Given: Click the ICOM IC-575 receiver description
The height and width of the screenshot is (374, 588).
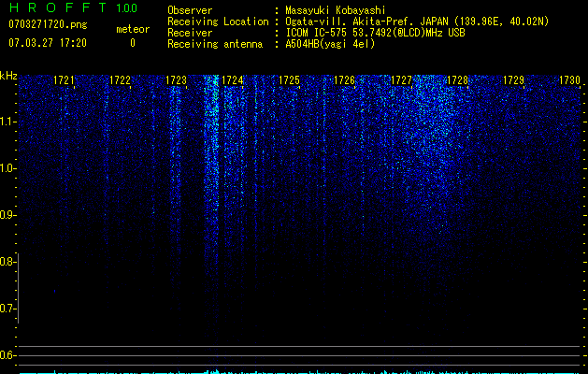Looking at the screenshot, I should tap(375, 33).
